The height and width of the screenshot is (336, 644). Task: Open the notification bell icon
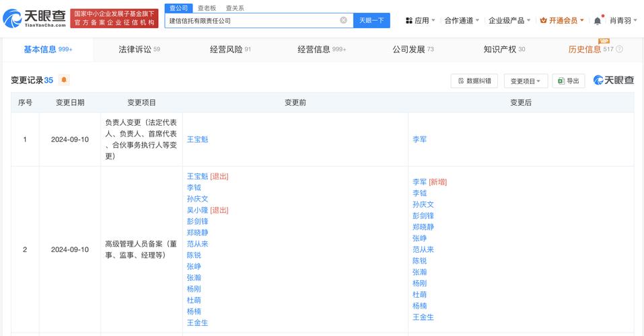click(598, 21)
